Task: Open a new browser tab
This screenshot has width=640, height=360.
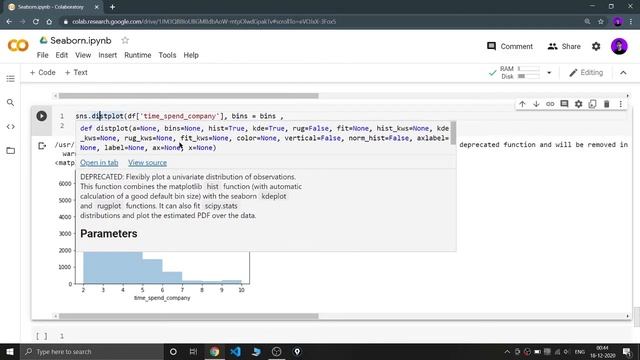Action: pyautogui.click(x=112, y=7)
